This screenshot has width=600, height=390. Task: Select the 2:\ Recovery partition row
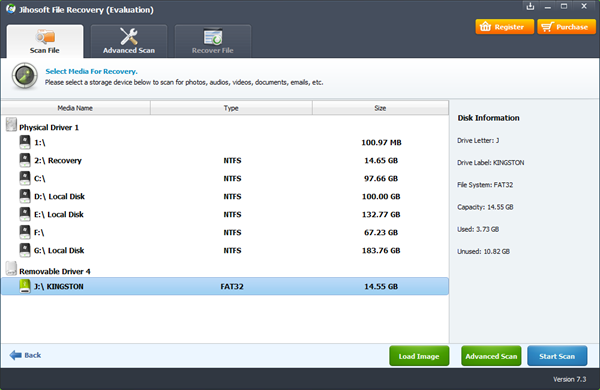[x=225, y=160]
